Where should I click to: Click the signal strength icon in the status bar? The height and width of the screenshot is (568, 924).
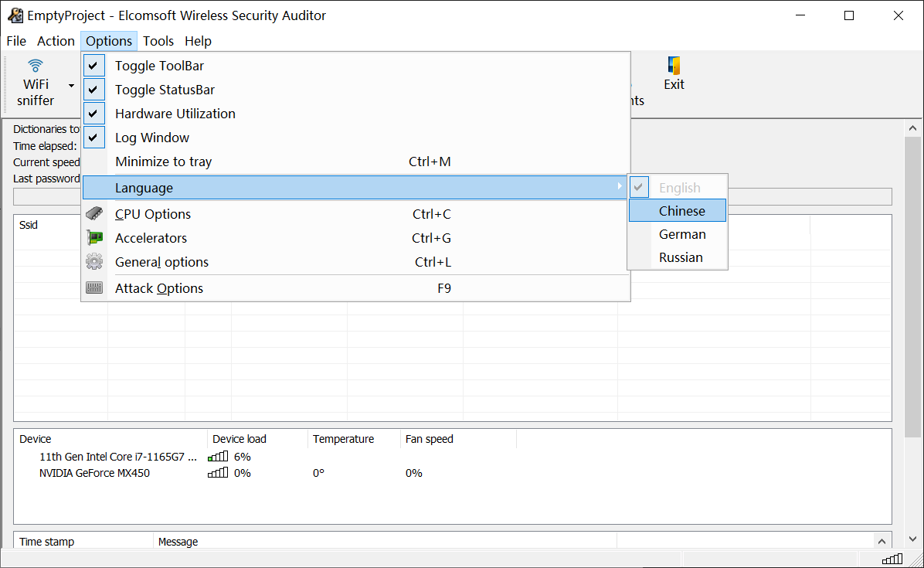point(892,558)
